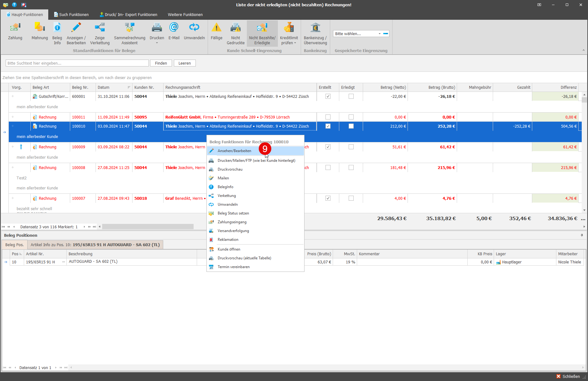The image size is (588, 381).
Task: Toggle Erstellt checkbox for Rechnung 100009
Action: [x=328, y=147]
